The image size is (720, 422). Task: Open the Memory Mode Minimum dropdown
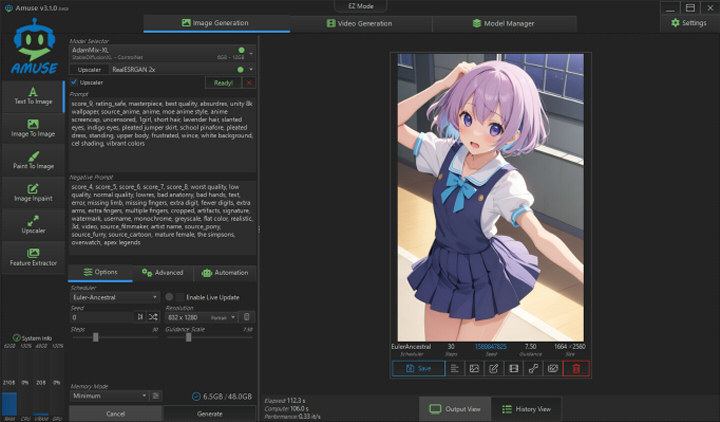pos(109,396)
